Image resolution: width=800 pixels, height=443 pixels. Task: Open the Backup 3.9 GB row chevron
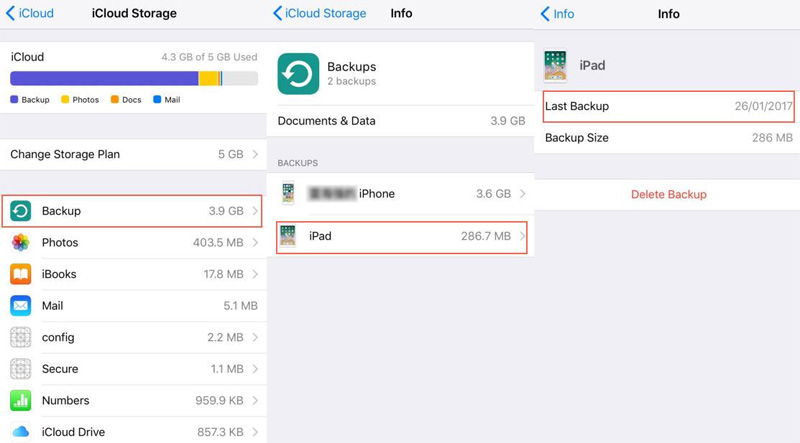tap(256, 211)
